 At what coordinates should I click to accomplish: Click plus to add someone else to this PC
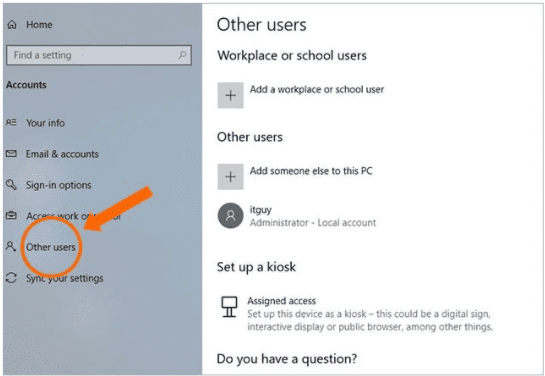230,177
